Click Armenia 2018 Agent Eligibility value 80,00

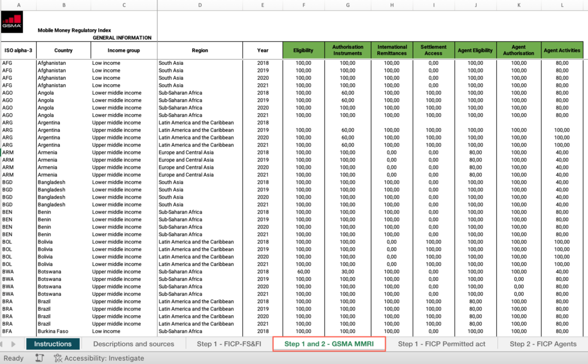pyautogui.click(x=475, y=153)
